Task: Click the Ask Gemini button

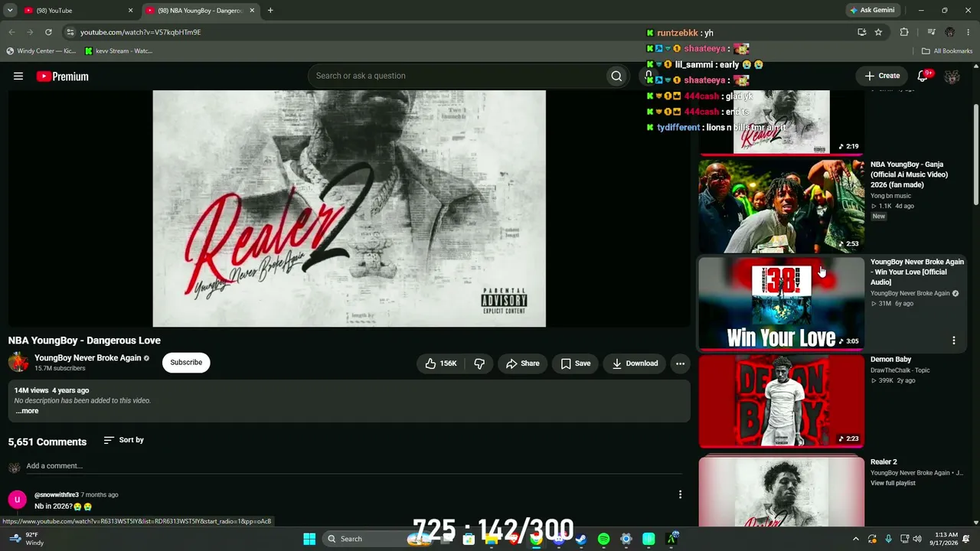Action: tap(871, 11)
